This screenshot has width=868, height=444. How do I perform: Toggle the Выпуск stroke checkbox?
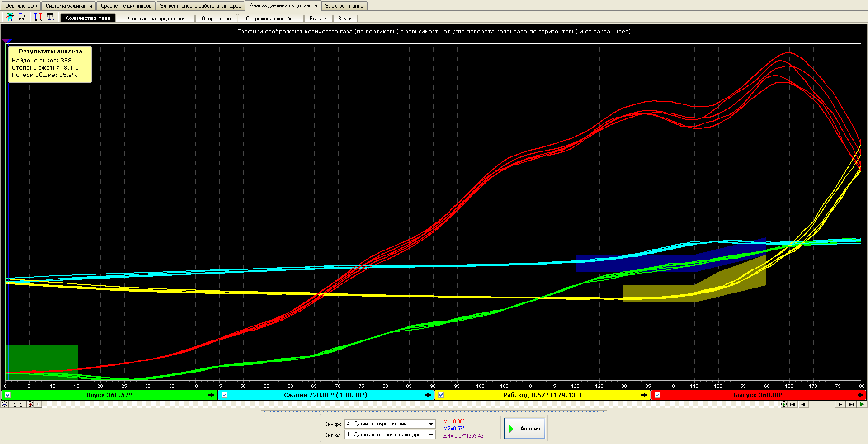coord(657,395)
